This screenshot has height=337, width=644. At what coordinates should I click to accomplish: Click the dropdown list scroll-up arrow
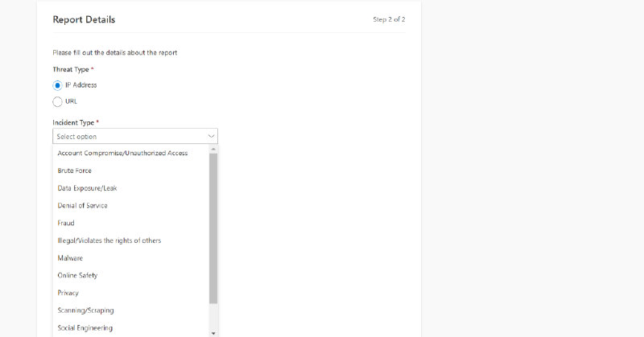(213, 149)
